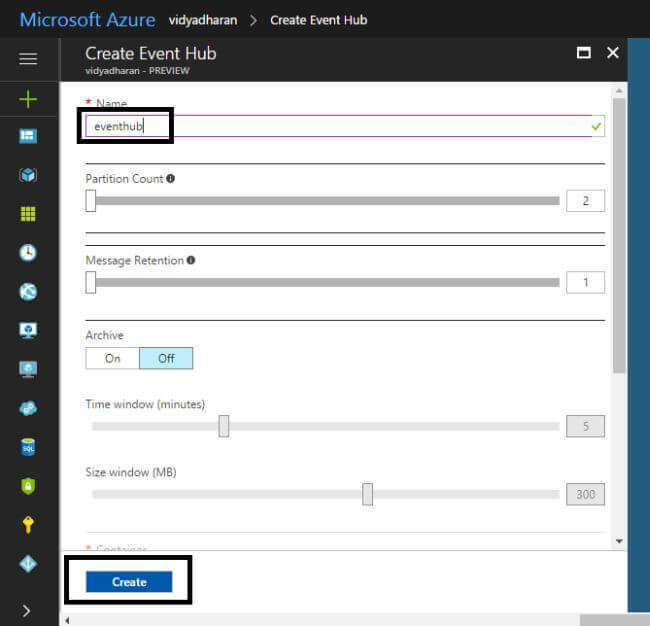Viewport: 650px width, 626px height.
Task: Open the hamburger menu in sidebar
Action: pyautogui.click(x=28, y=59)
